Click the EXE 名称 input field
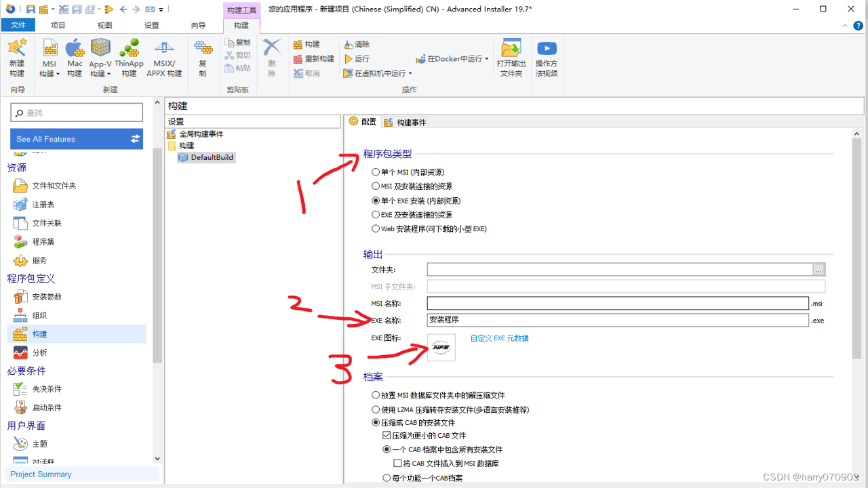Screen dimensions: 868x488 click(618, 320)
